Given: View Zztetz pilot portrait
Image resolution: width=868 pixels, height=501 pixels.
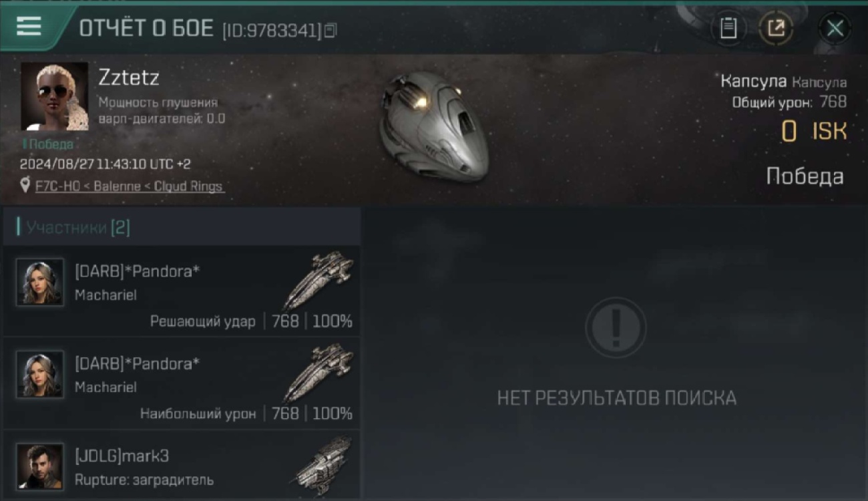Looking at the screenshot, I should point(54,96).
